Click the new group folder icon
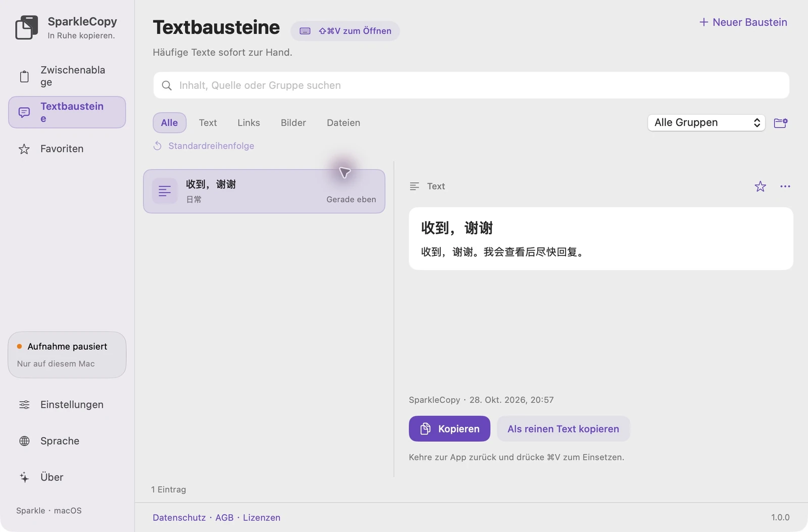This screenshot has height=532, width=808. pos(781,123)
